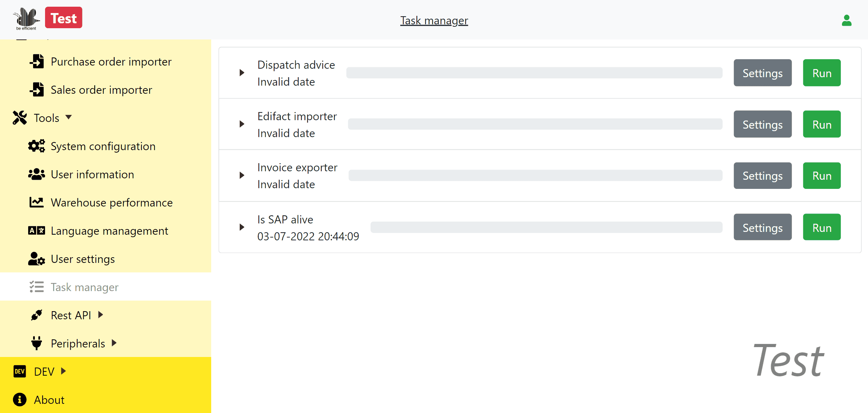Screen dimensions: 868x413
Task: Click the Purchase order importer icon
Action: 37,61
